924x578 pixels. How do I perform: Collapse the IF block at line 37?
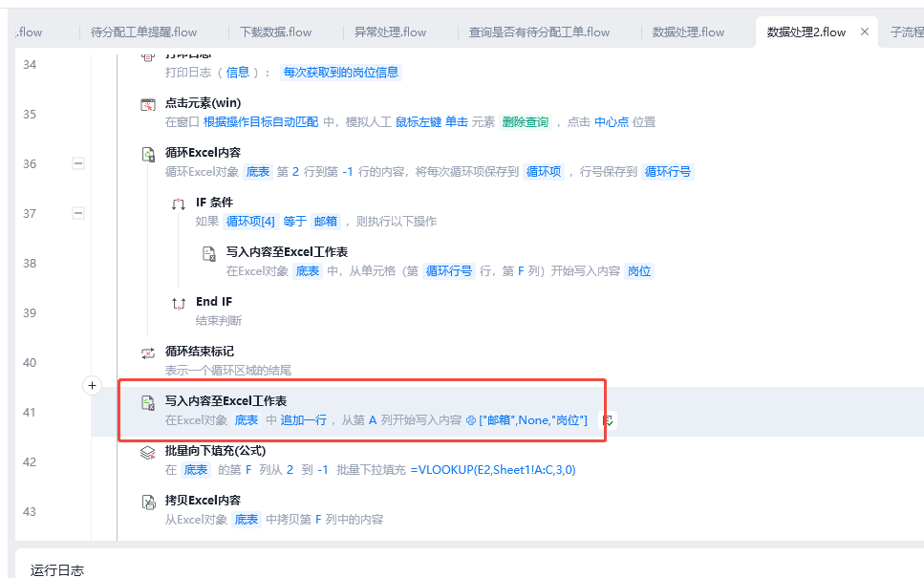[x=77, y=213]
